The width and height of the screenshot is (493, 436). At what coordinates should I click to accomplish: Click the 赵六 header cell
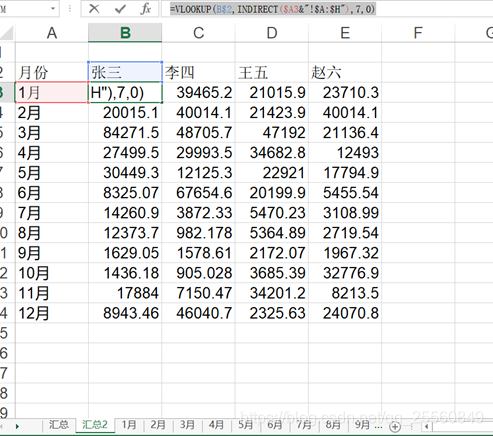point(345,72)
